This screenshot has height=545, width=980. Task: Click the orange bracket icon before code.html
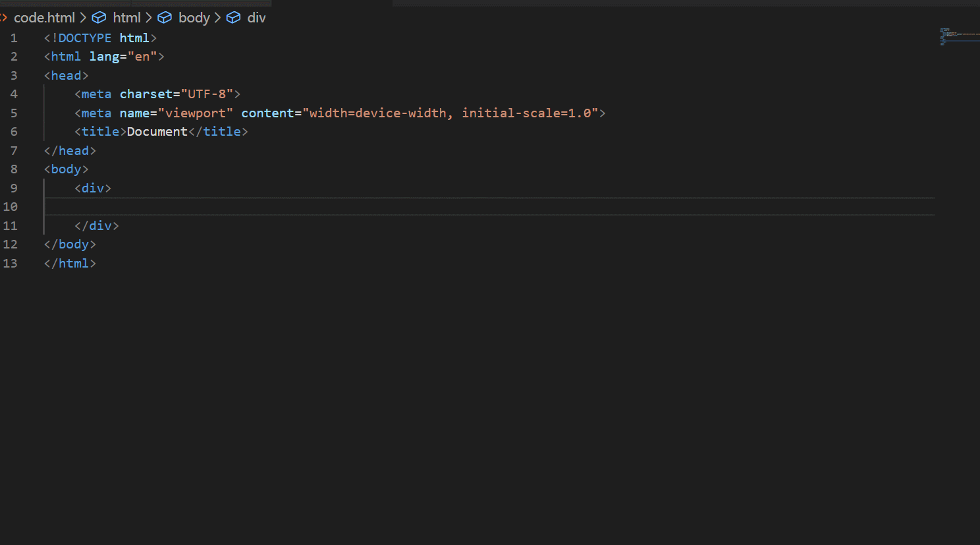tap(4, 17)
